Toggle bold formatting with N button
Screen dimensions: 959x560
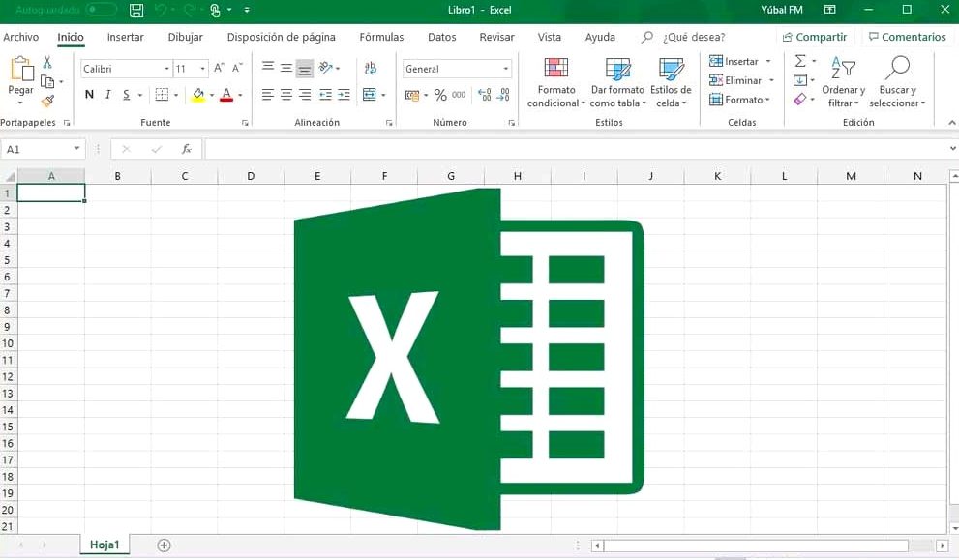coord(89,95)
